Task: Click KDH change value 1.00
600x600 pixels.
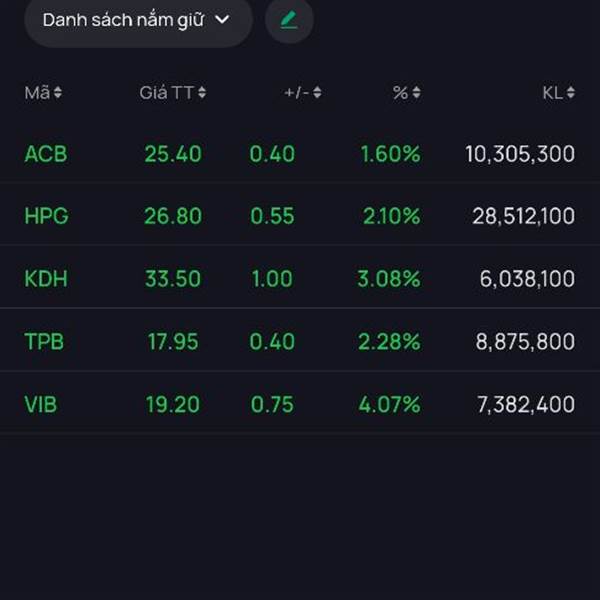Action: tap(272, 279)
